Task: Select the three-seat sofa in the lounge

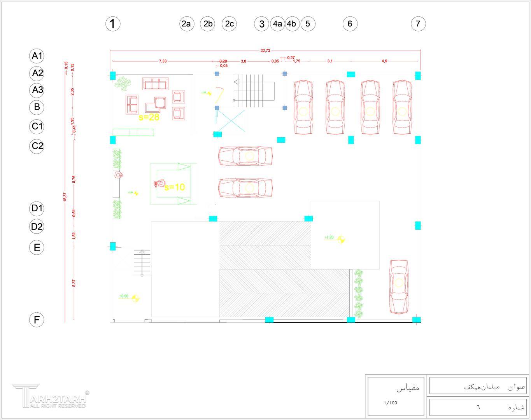Action: click(x=155, y=84)
